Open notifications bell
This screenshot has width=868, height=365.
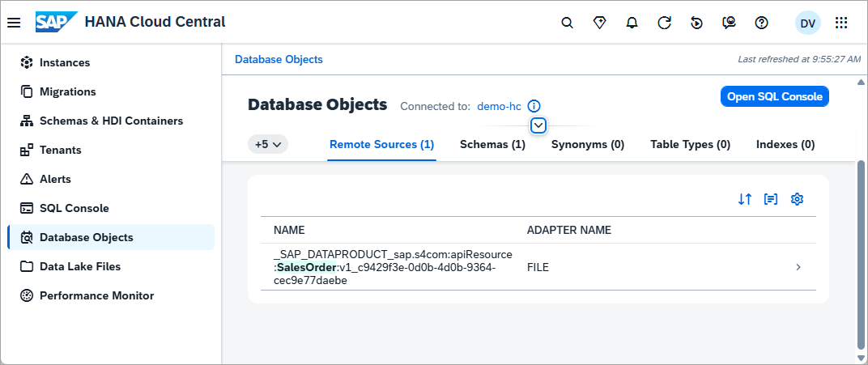pyautogui.click(x=632, y=23)
